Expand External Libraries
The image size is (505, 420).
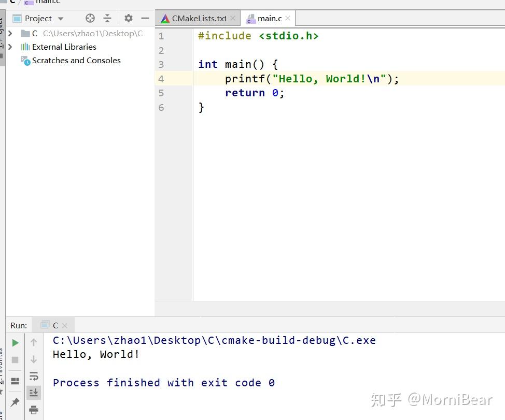click(10, 47)
